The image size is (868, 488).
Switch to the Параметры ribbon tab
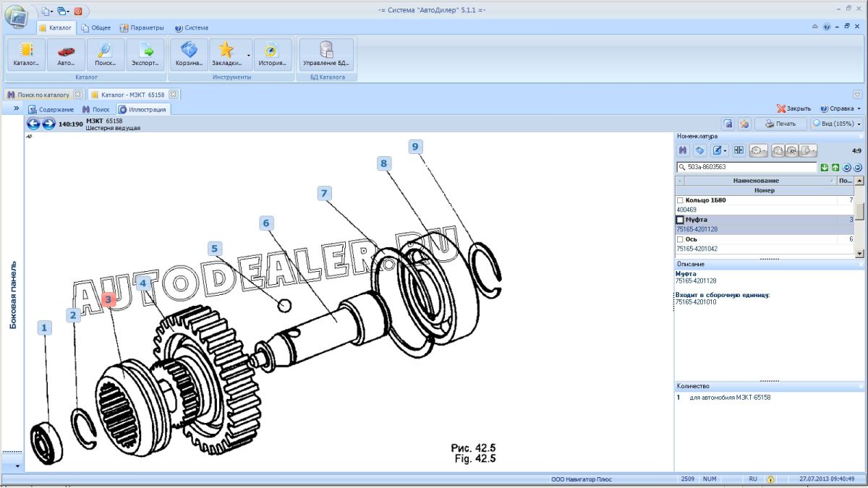pos(142,28)
